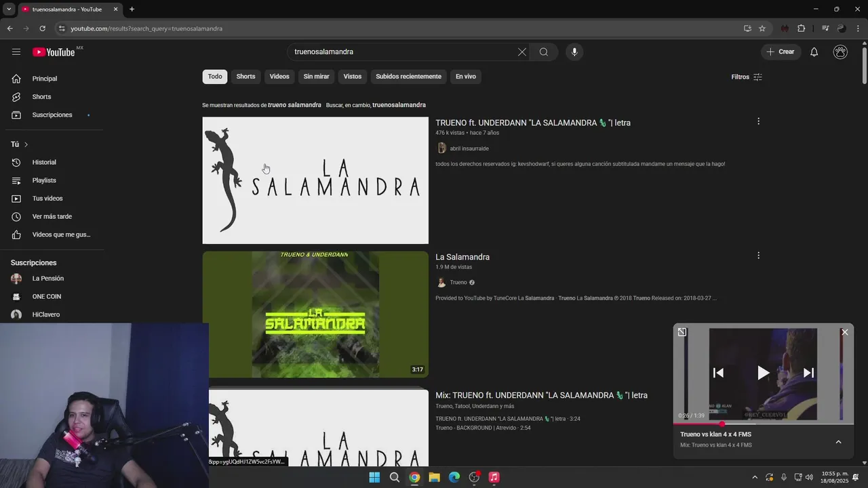The height and width of the screenshot is (488, 868).
Task: Select the Vistos filter chip
Action: pyautogui.click(x=353, y=77)
